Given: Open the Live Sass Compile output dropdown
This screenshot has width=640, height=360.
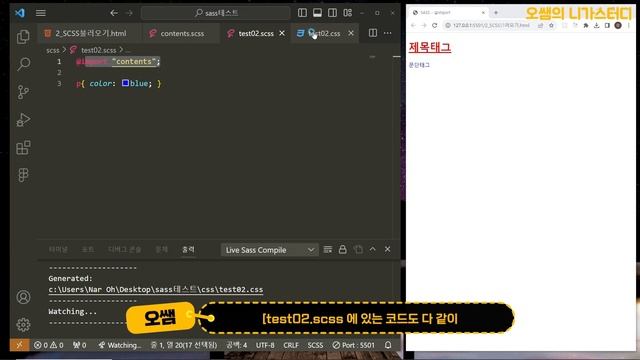Looking at the screenshot, I should tap(269, 250).
